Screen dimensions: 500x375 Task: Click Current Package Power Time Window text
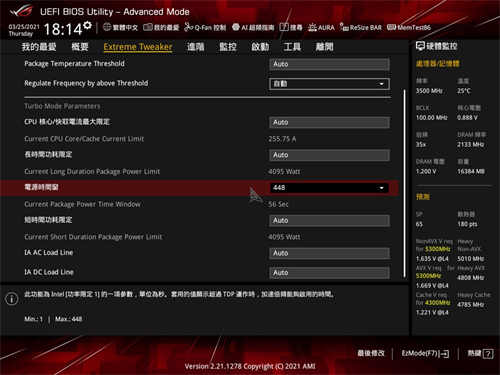tap(82, 204)
